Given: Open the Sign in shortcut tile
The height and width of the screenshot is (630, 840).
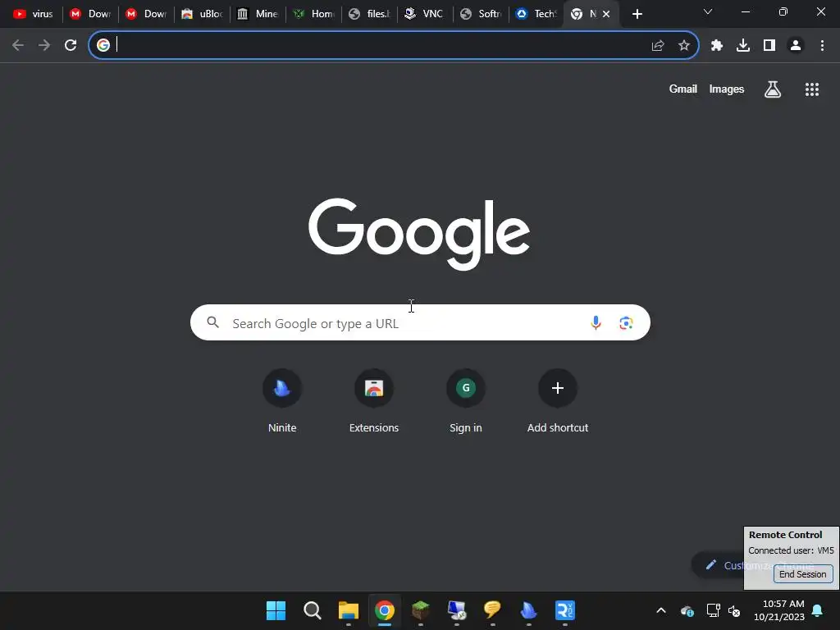Looking at the screenshot, I should coord(466,400).
